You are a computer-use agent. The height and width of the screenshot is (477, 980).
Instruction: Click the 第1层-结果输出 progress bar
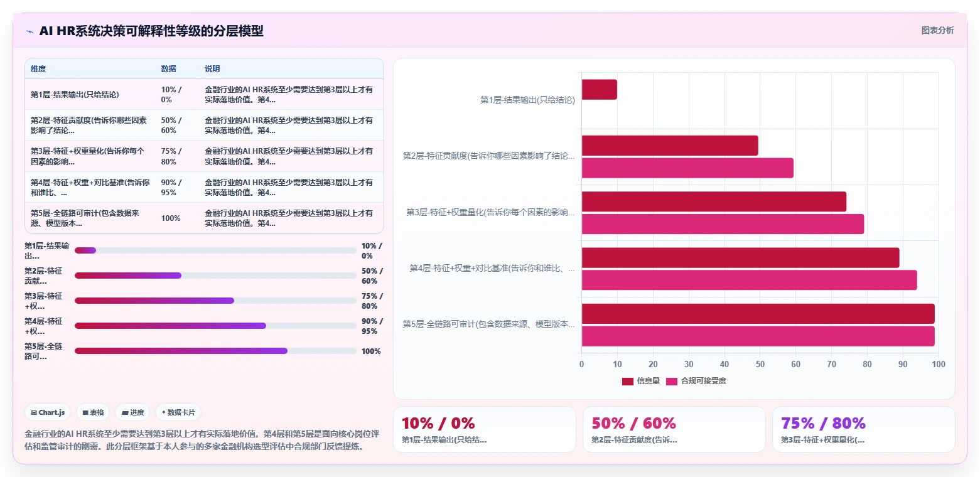point(215,250)
